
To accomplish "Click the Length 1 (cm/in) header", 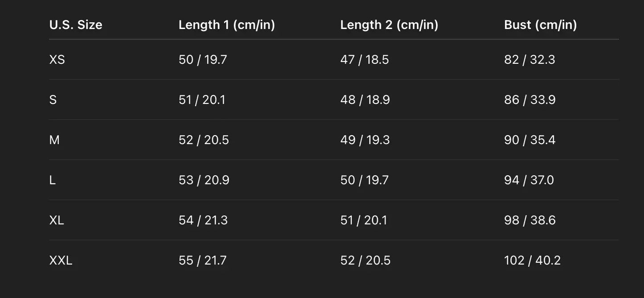I will click(226, 25).
